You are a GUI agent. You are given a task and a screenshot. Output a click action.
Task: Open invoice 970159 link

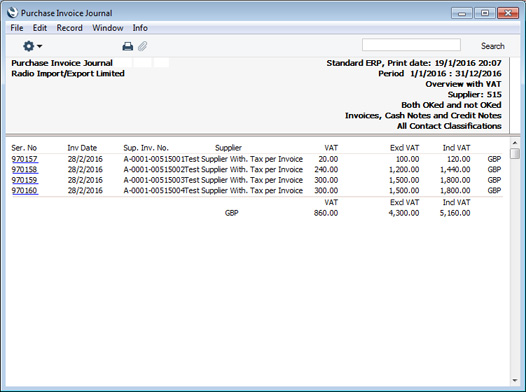[x=24, y=180]
